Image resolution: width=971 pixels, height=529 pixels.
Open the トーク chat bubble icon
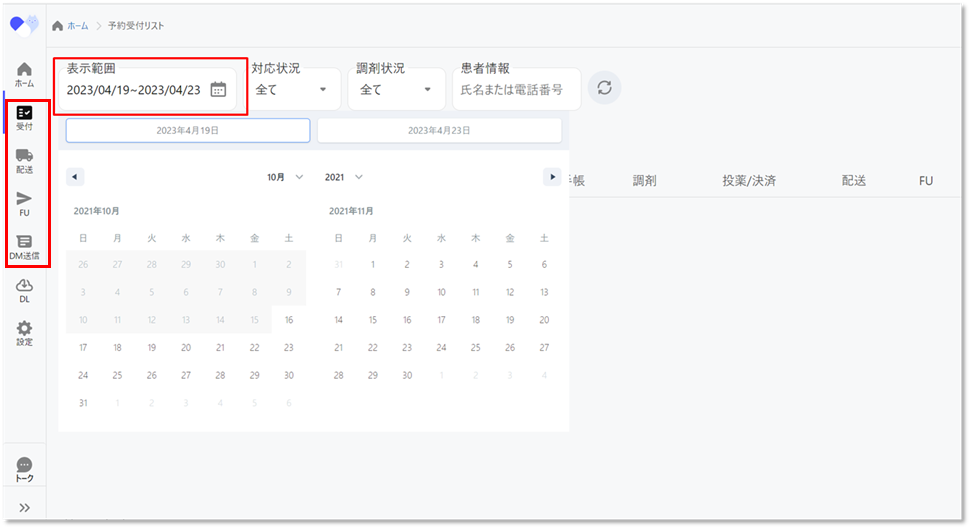[25, 469]
